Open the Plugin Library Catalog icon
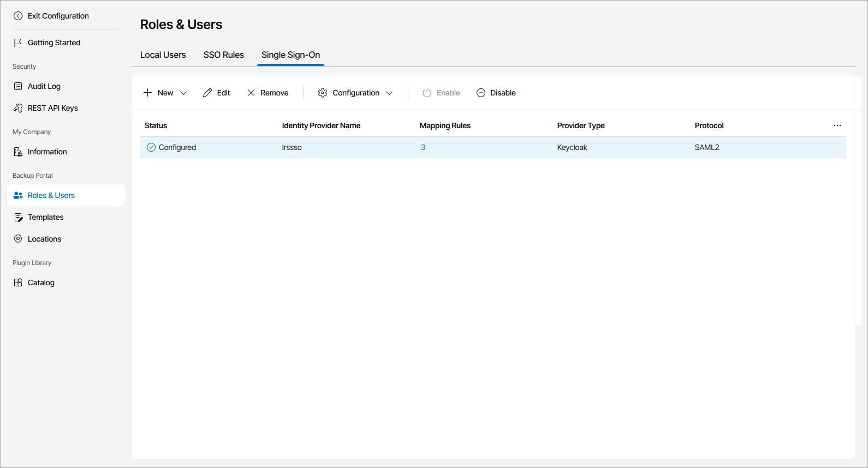 (18, 283)
